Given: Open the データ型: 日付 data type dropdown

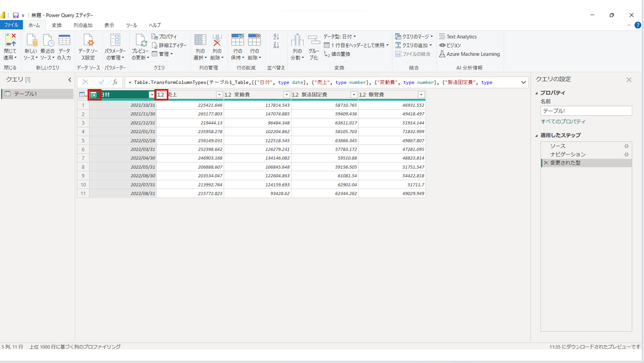Looking at the screenshot, I should pos(340,37).
